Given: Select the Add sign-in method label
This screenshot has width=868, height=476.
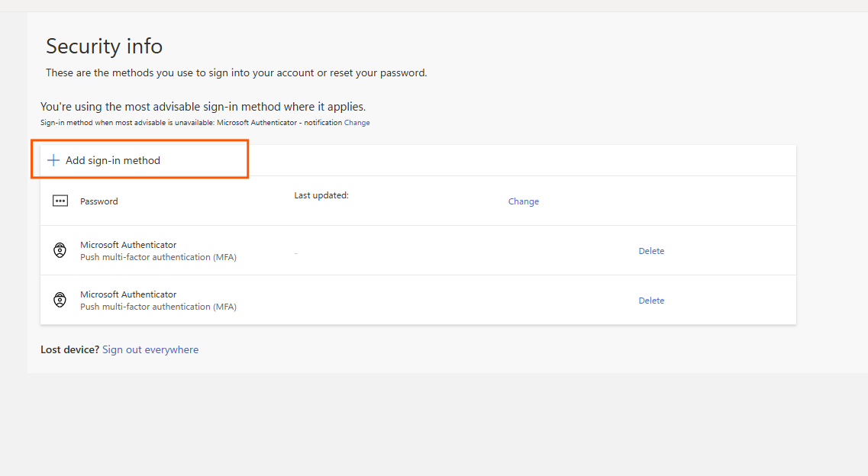Looking at the screenshot, I should click(113, 160).
